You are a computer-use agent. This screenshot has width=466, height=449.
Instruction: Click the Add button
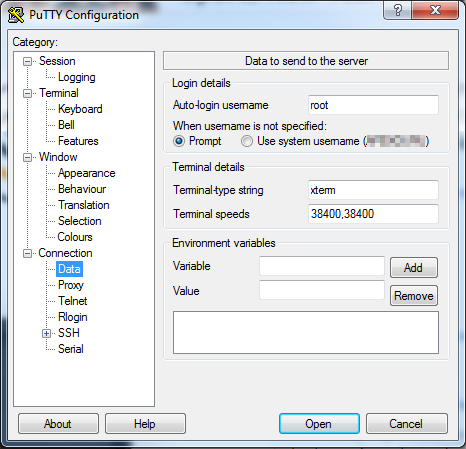coord(414,267)
